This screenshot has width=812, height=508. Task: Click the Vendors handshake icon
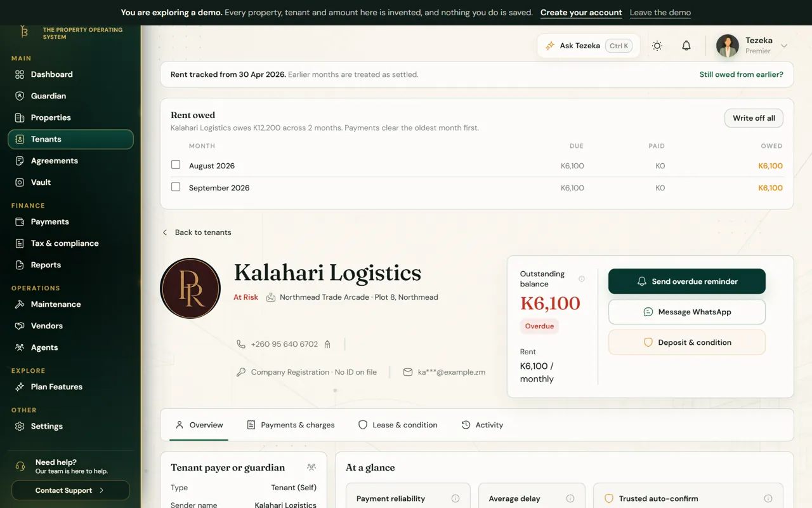click(20, 326)
